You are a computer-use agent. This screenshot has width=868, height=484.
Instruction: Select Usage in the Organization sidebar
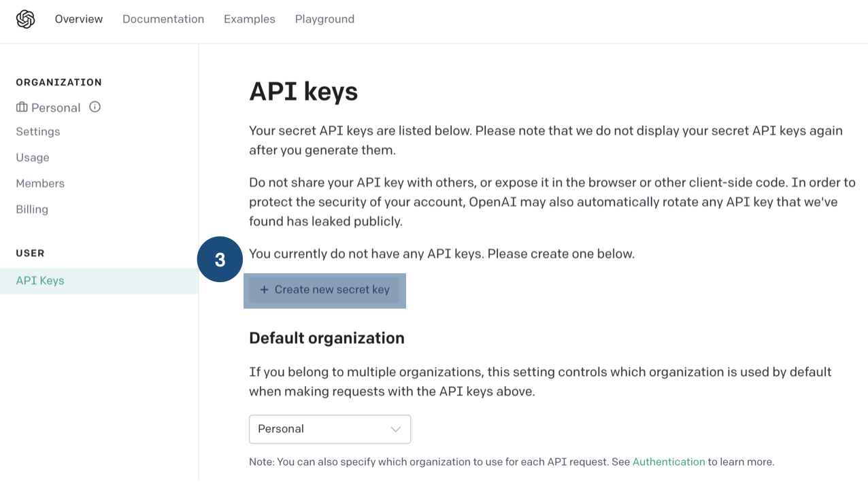(x=32, y=157)
